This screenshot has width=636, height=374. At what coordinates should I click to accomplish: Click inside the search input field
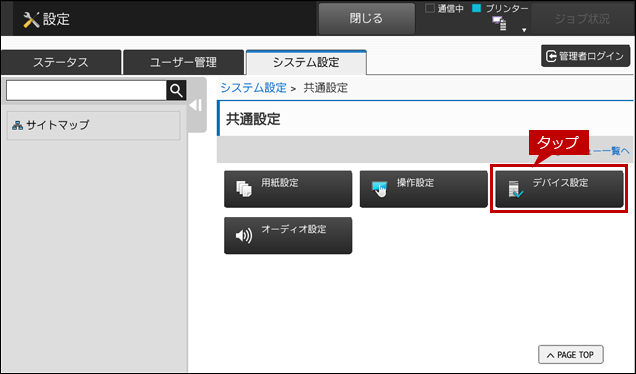pos(86,90)
